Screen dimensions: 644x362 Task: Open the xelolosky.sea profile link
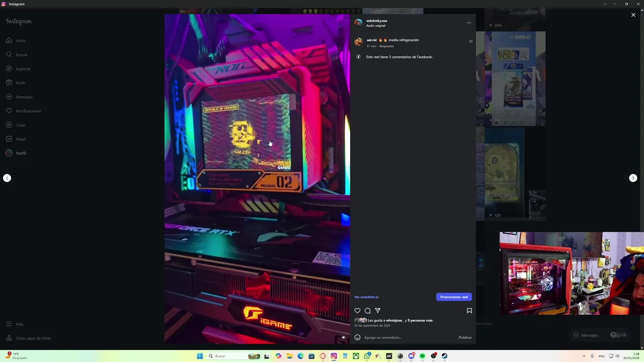[376, 21]
